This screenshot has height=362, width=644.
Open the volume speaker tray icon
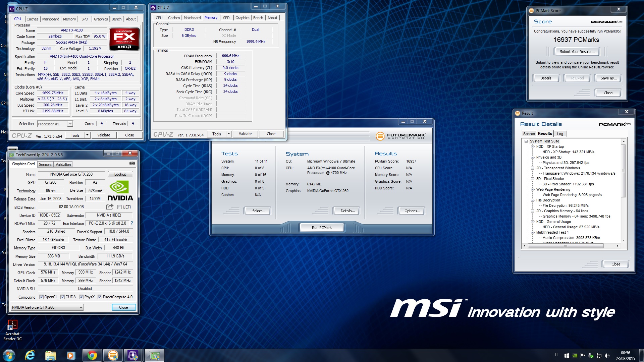tap(607, 356)
